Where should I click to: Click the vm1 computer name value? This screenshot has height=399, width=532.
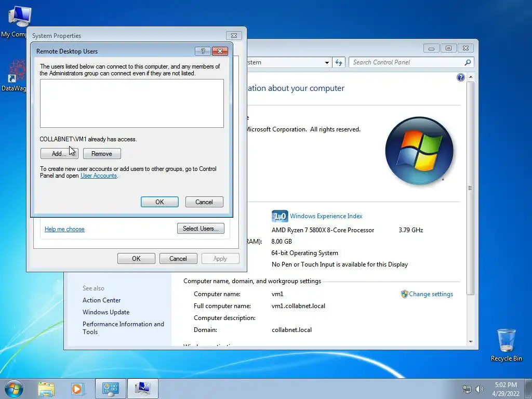[x=277, y=294]
